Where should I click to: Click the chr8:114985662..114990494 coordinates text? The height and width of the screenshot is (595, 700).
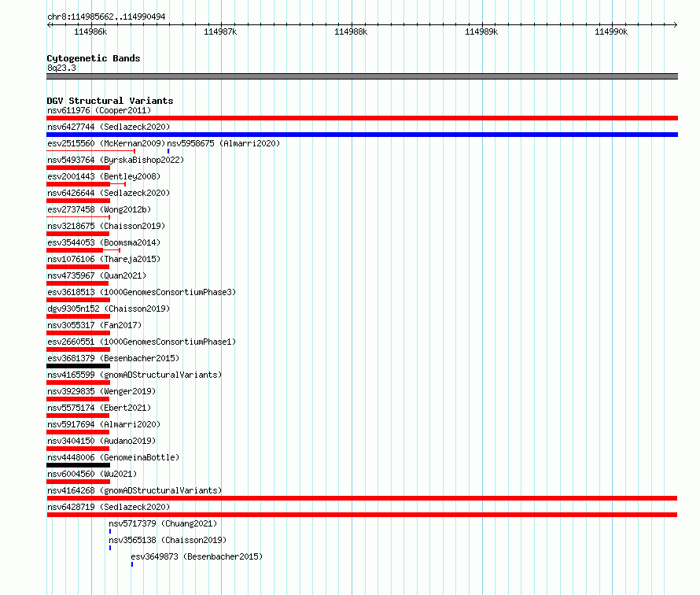click(106, 17)
